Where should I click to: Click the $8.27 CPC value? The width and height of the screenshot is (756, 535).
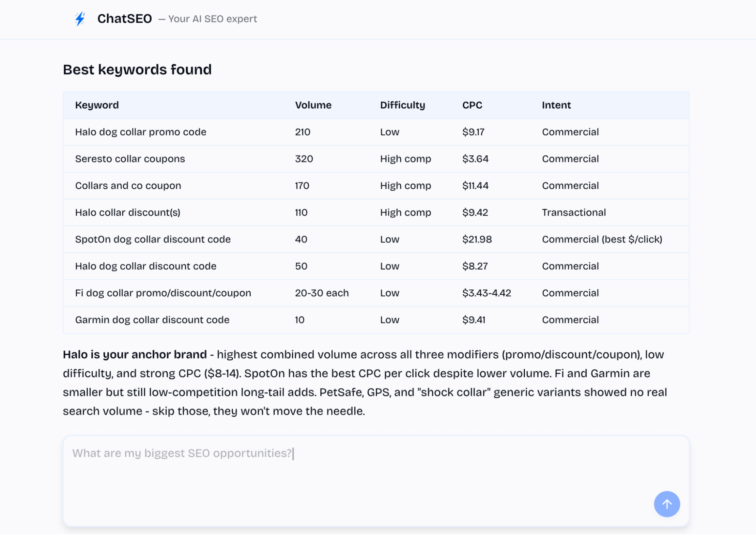pos(475,266)
